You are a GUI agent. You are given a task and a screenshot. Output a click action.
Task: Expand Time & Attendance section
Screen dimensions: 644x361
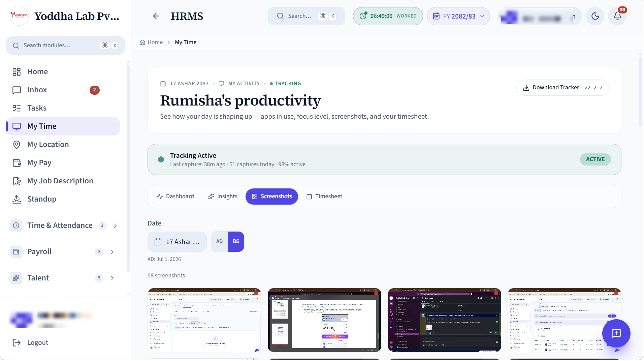115,225
